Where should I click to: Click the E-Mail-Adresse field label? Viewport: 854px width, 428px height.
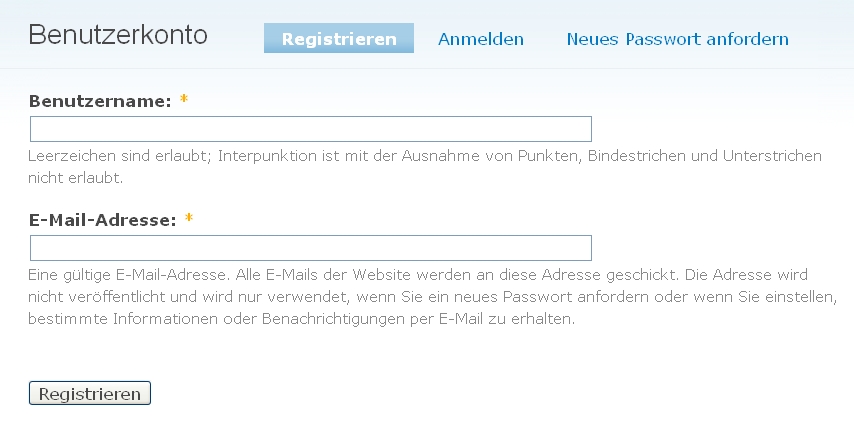[x=102, y=219]
